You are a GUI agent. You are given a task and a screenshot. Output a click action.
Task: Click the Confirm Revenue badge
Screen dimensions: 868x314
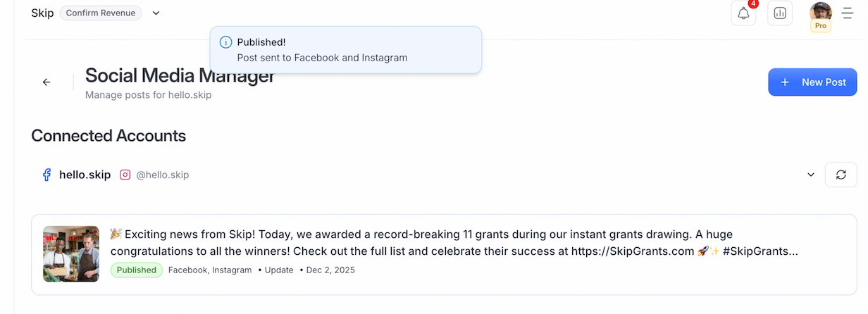(x=101, y=13)
